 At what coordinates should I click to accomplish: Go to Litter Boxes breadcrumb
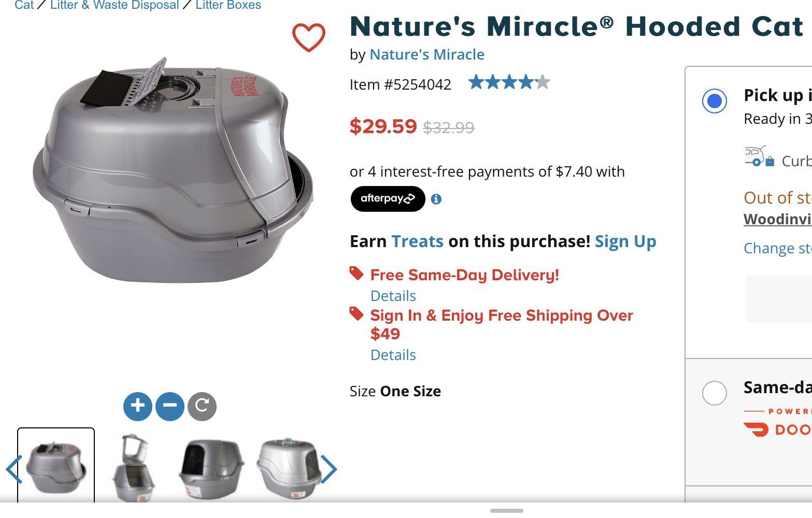[229, 5]
